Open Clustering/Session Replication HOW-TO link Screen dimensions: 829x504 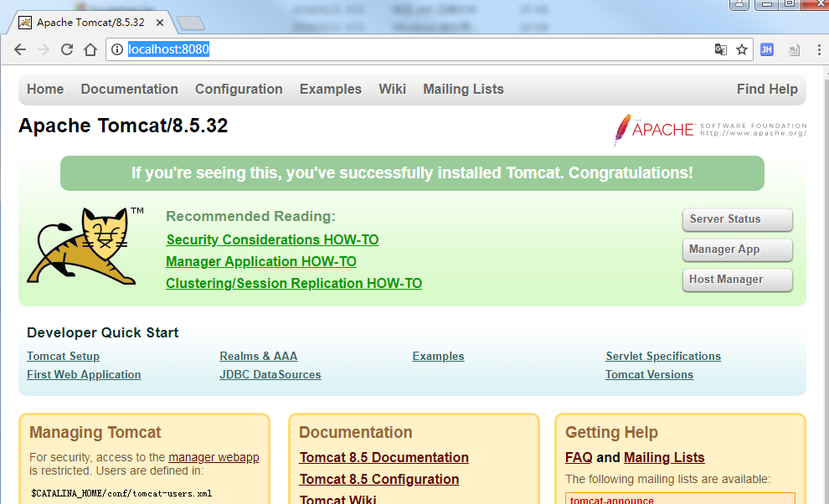[x=294, y=284]
